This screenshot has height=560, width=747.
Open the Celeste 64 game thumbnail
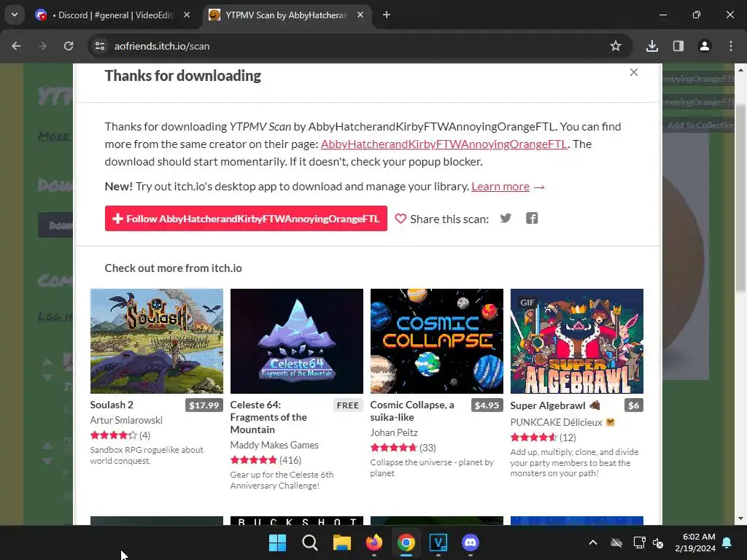coord(296,341)
